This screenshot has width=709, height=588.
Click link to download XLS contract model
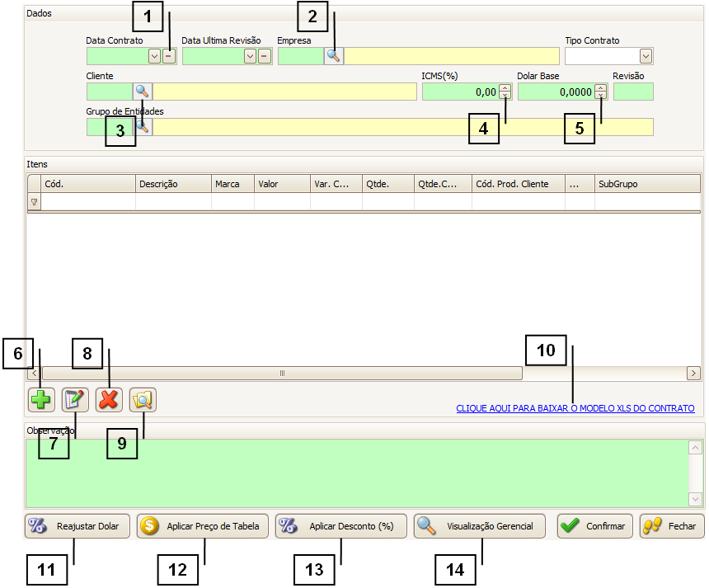tap(575, 408)
